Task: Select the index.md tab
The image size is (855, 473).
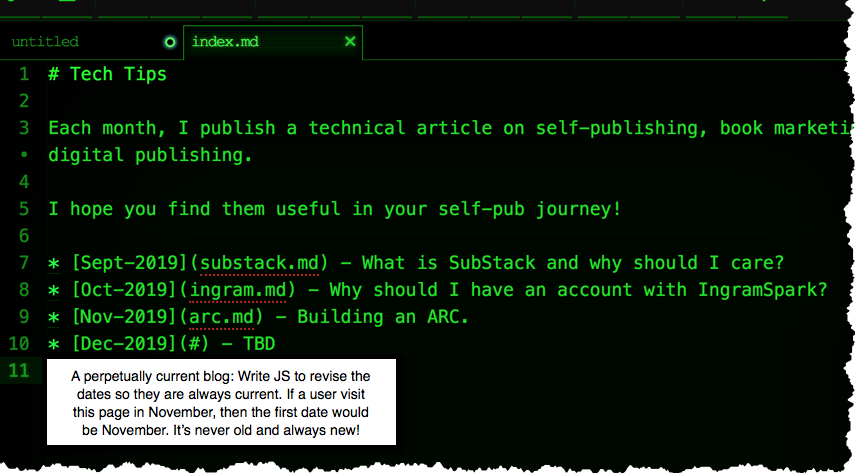Action: (x=273, y=42)
